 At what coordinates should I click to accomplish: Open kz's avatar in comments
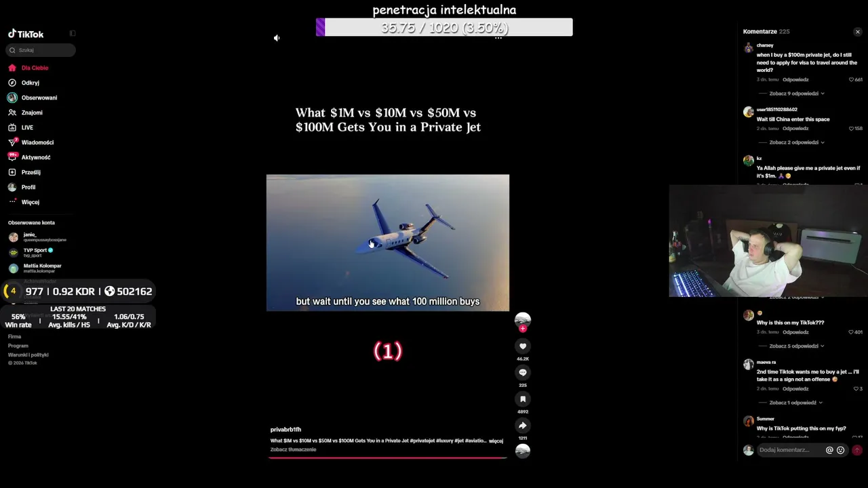(x=749, y=161)
